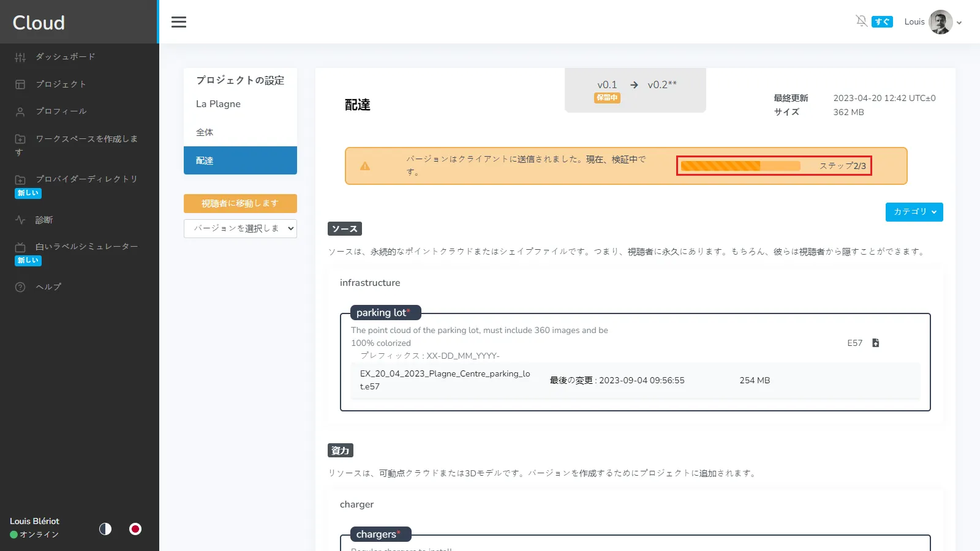Open the バージョンを選択 version selector
Viewport: 980px width, 551px height.
[x=240, y=228]
